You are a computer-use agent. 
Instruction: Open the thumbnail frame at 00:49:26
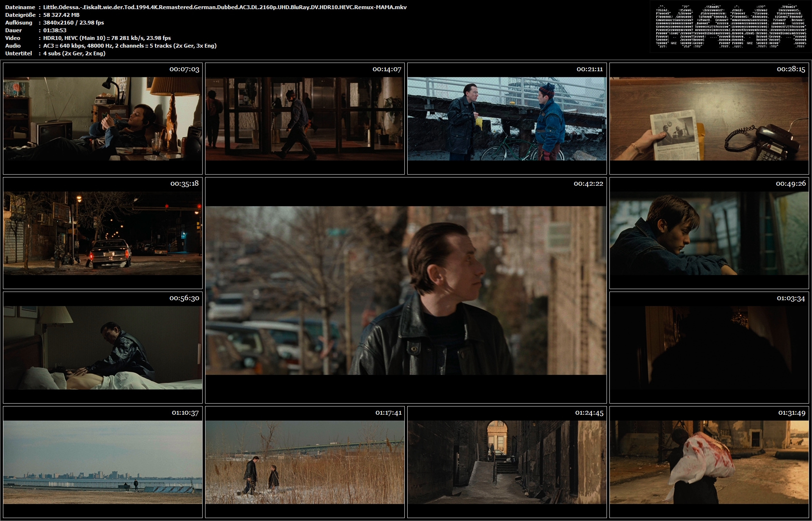pos(709,233)
